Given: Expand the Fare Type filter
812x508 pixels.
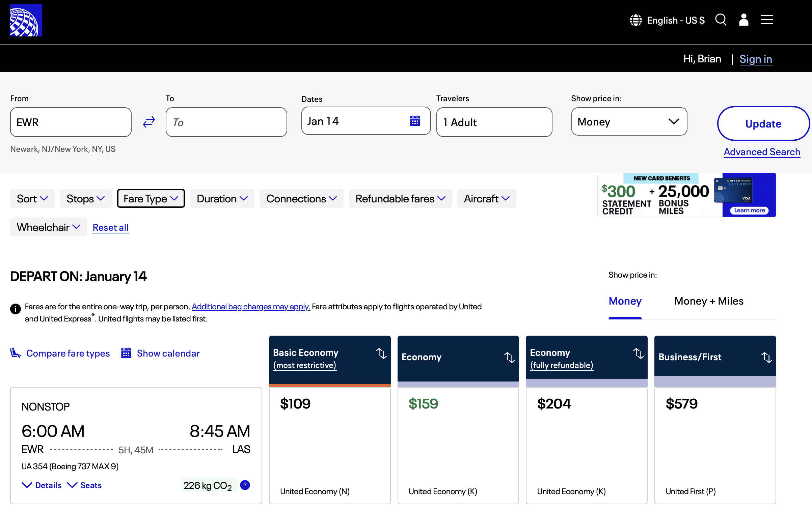Looking at the screenshot, I should coord(151,199).
